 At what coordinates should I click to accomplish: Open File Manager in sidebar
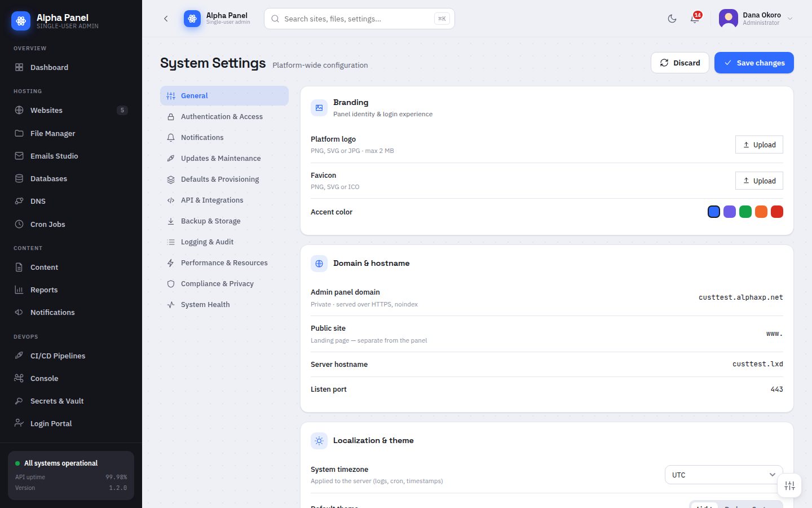71,133
